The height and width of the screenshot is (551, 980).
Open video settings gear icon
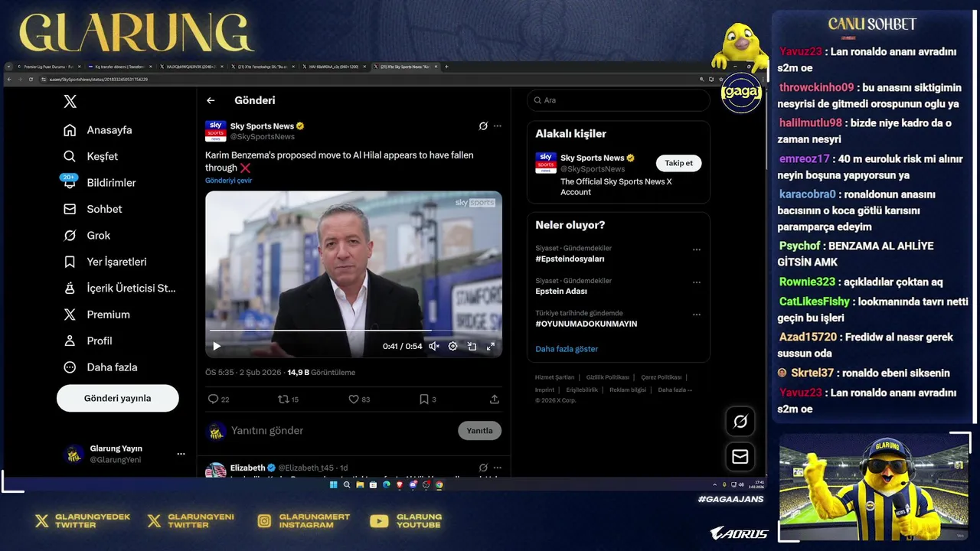tap(452, 346)
